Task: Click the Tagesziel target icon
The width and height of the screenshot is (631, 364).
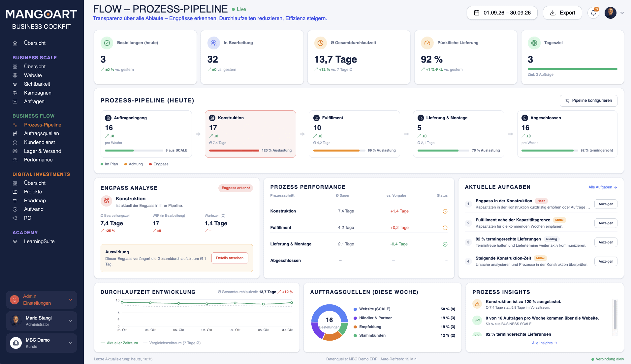Action: pos(534,43)
